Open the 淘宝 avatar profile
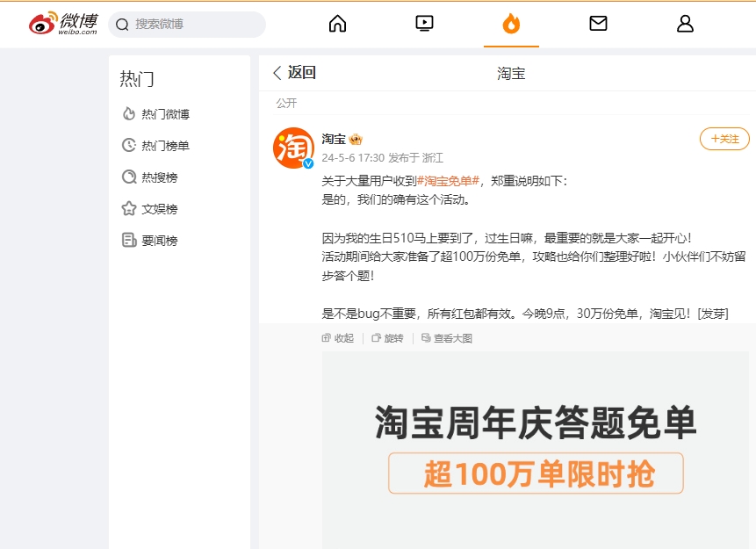 coord(293,148)
